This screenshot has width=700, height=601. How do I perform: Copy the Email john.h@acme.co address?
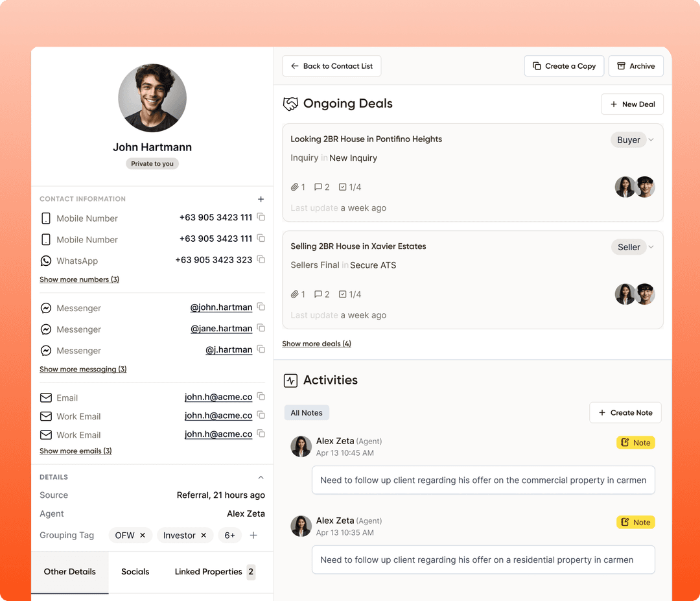pyautogui.click(x=261, y=397)
